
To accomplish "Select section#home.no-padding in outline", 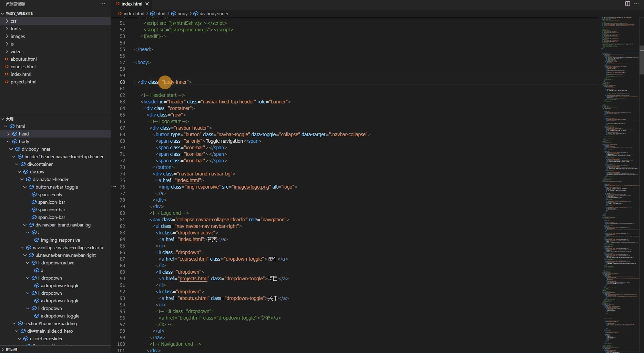I will 51,323.
